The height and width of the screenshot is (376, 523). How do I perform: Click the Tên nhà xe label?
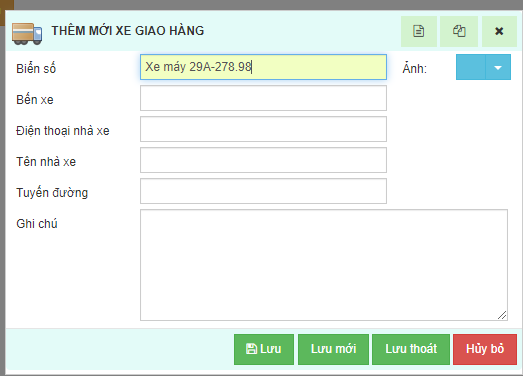(x=46, y=162)
